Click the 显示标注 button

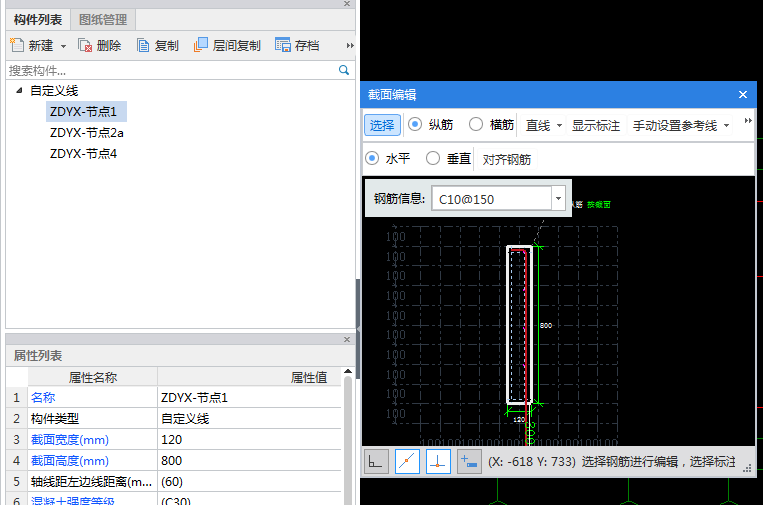(596, 126)
